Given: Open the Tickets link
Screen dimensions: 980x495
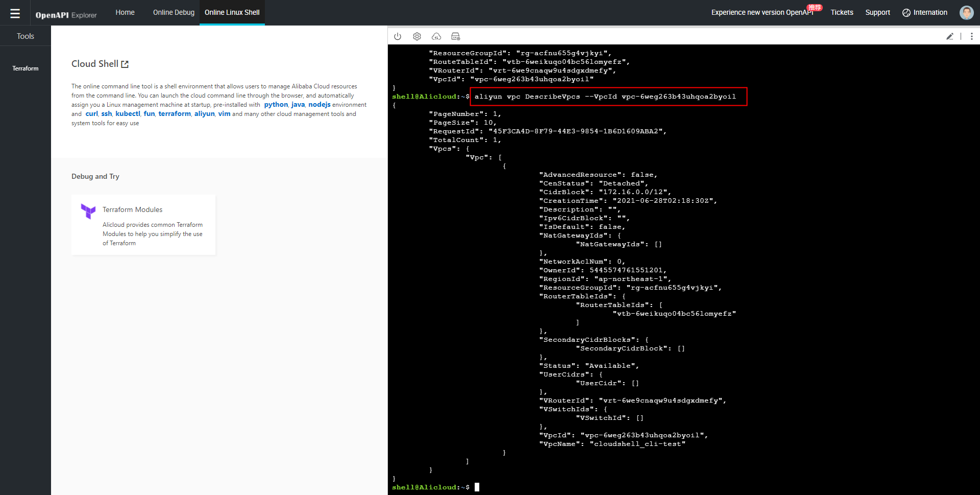Looking at the screenshot, I should (842, 12).
